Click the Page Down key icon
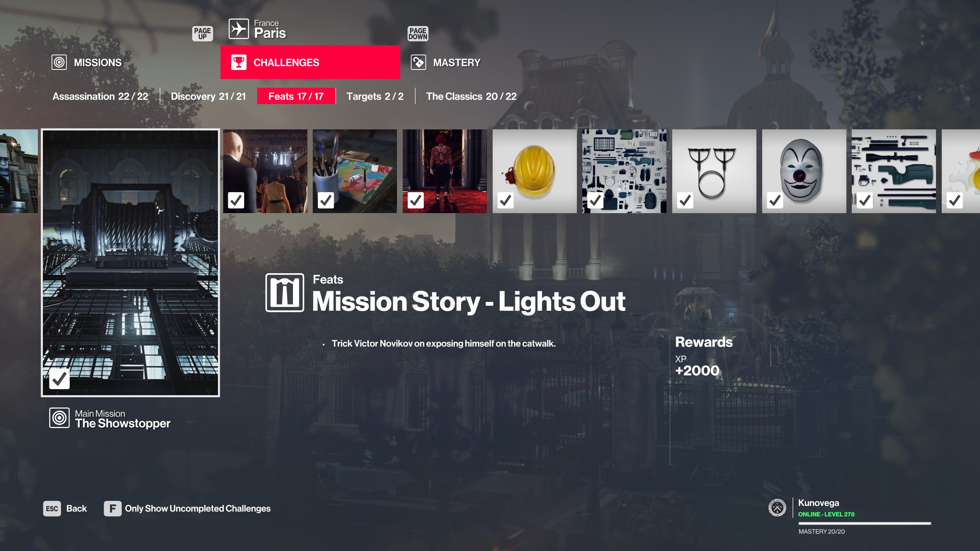The height and width of the screenshot is (551, 980). coord(418,34)
